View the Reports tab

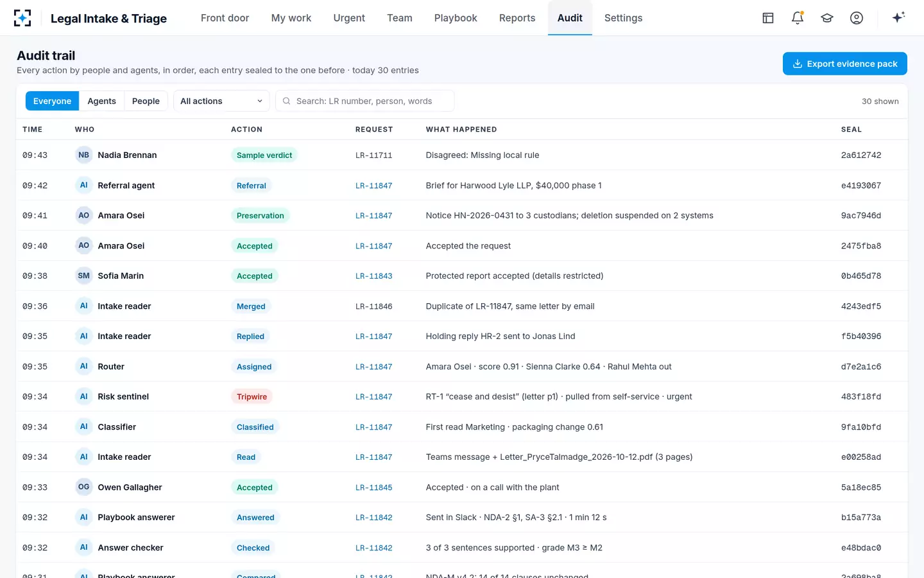click(x=517, y=18)
